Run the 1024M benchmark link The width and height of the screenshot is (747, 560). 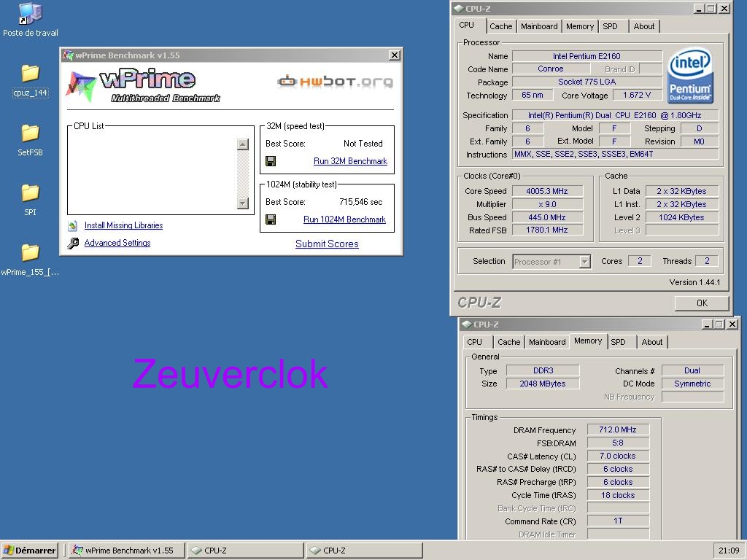click(x=344, y=219)
